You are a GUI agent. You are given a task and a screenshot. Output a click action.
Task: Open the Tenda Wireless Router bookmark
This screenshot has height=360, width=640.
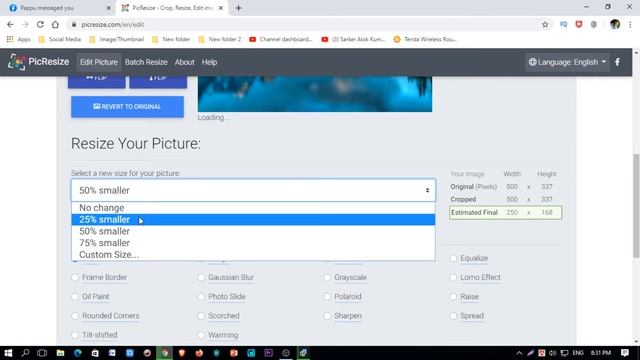tap(425, 39)
